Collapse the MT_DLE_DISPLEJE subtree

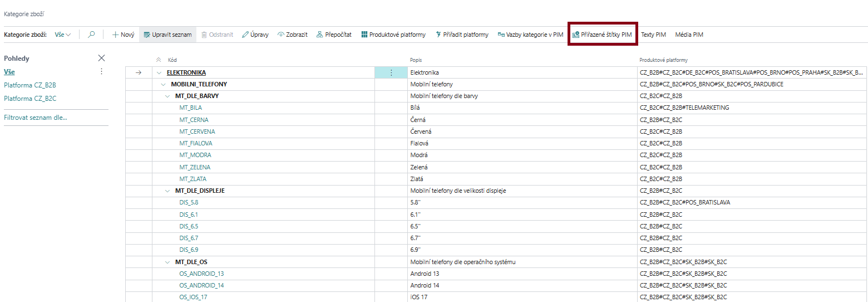click(x=167, y=191)
